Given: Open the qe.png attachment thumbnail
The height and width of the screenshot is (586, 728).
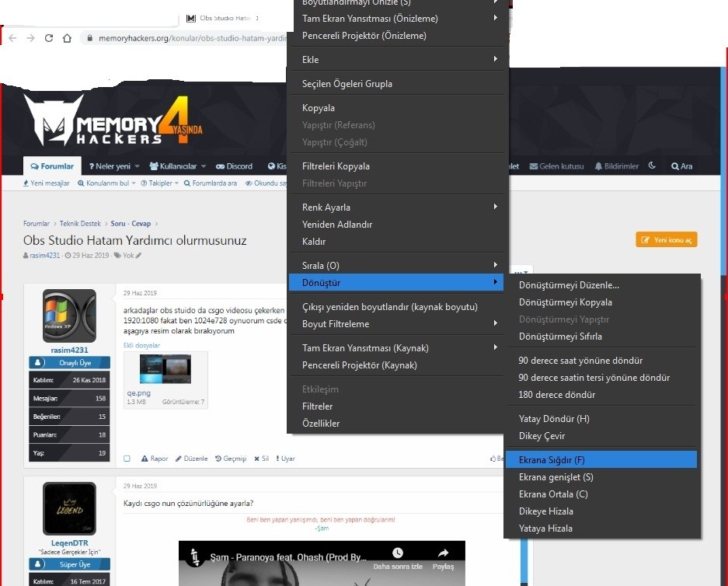Looking at the screenshot, I should click(165, 368).
